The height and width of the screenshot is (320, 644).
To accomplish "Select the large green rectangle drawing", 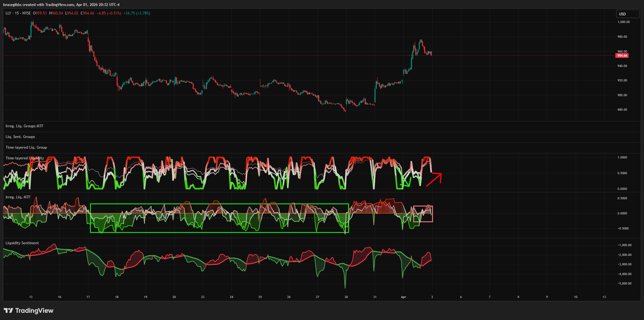I will coord(219,204).
